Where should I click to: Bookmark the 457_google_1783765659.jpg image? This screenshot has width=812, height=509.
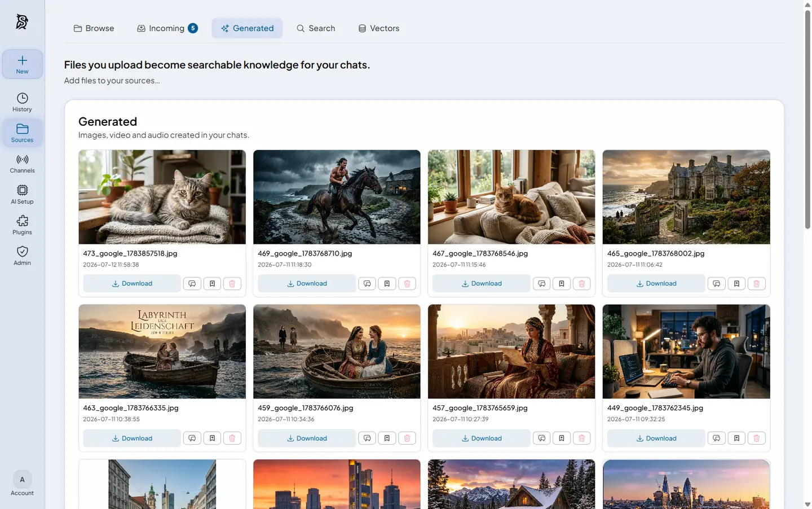[x=562, y=438]
